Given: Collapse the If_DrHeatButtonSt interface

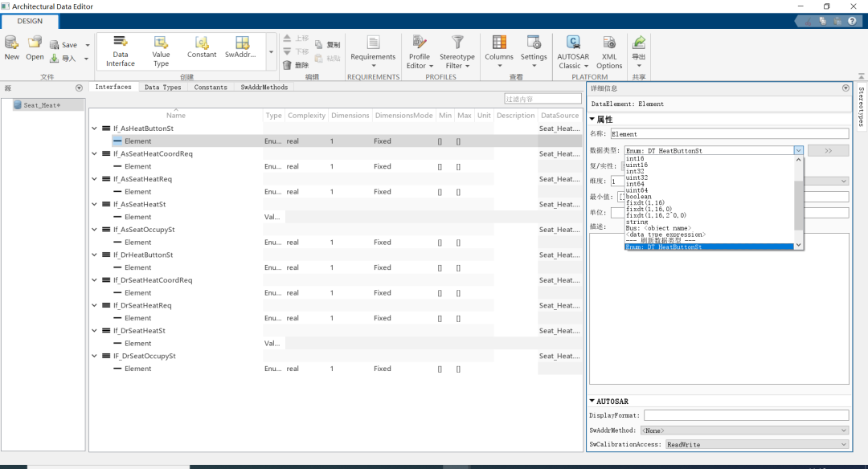Looking at the screenshot, I should (95, 255).
